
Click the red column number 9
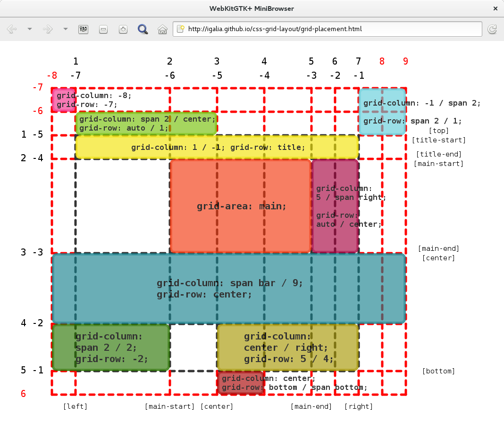(x=406, y=61)
